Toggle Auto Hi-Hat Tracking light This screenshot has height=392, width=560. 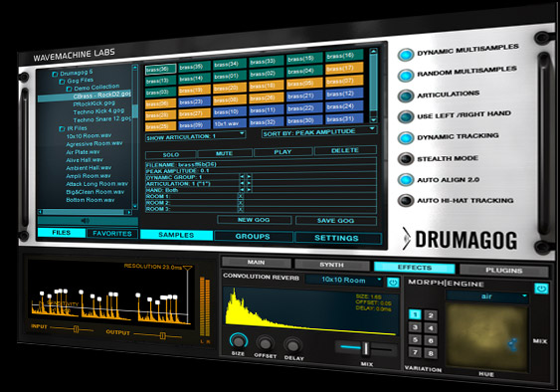pos(406,200)
